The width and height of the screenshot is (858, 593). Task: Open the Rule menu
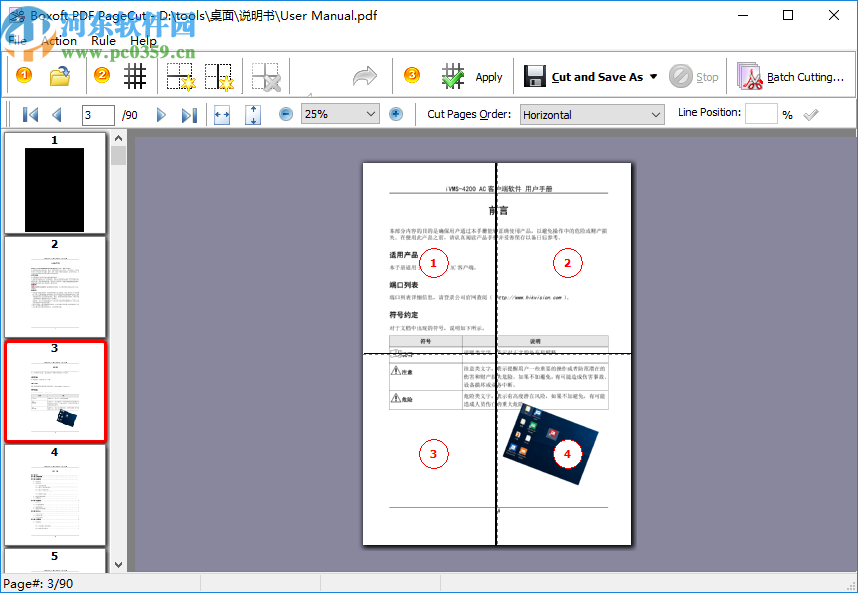[x=103, y=40]
